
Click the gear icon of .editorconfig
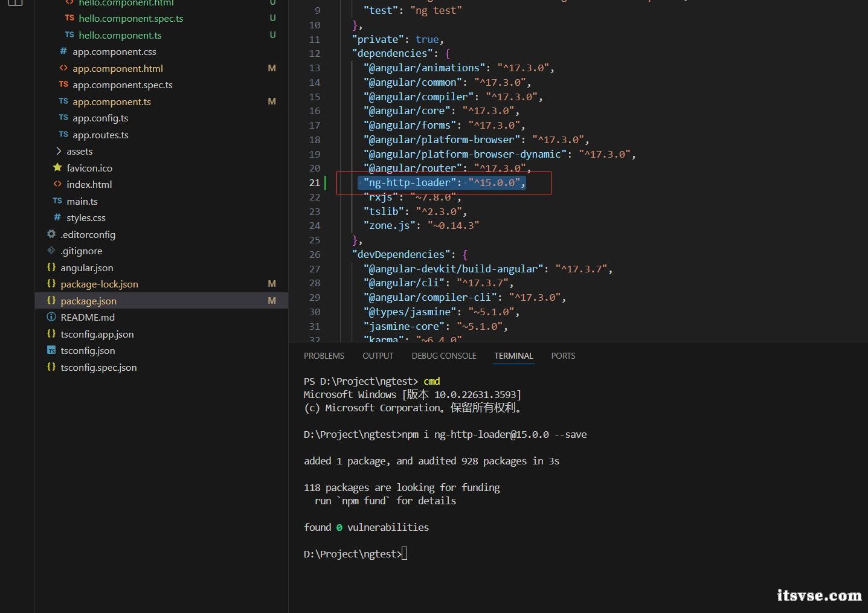[51, 234]
